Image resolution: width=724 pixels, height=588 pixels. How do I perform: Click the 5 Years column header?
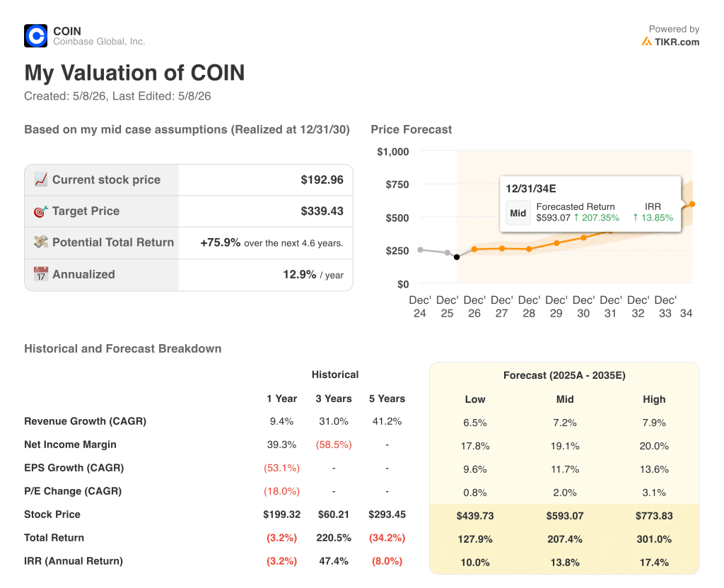click(x=387, y=399)
